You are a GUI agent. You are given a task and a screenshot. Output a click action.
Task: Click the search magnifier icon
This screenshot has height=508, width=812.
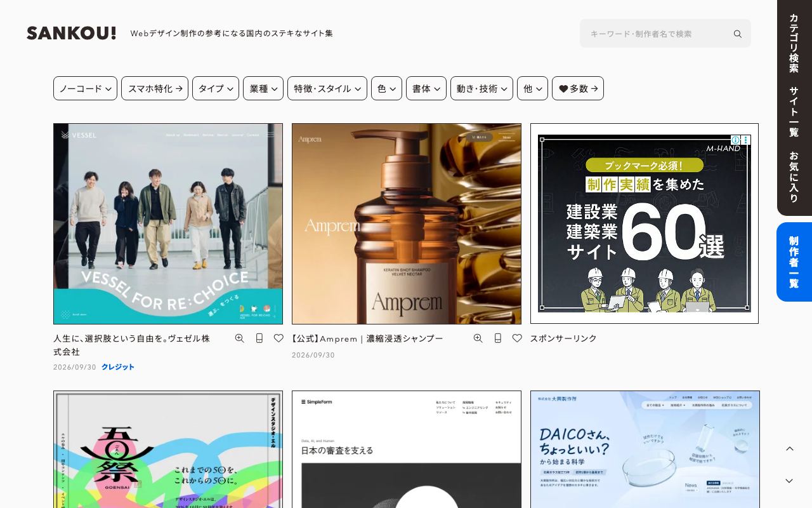(737, 34)
